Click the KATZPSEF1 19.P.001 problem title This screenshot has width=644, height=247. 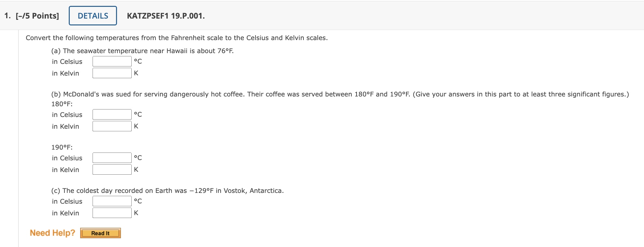click(x=166, y=16)
